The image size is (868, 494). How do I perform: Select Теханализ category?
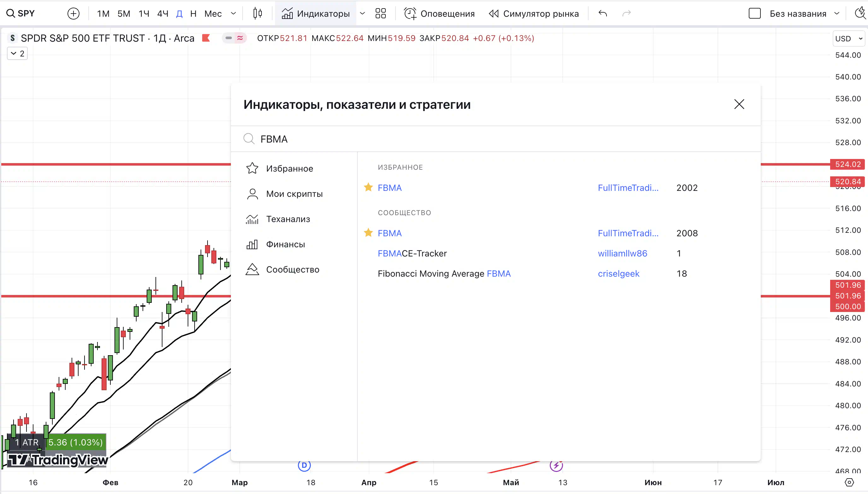click(x=294, y=219)
